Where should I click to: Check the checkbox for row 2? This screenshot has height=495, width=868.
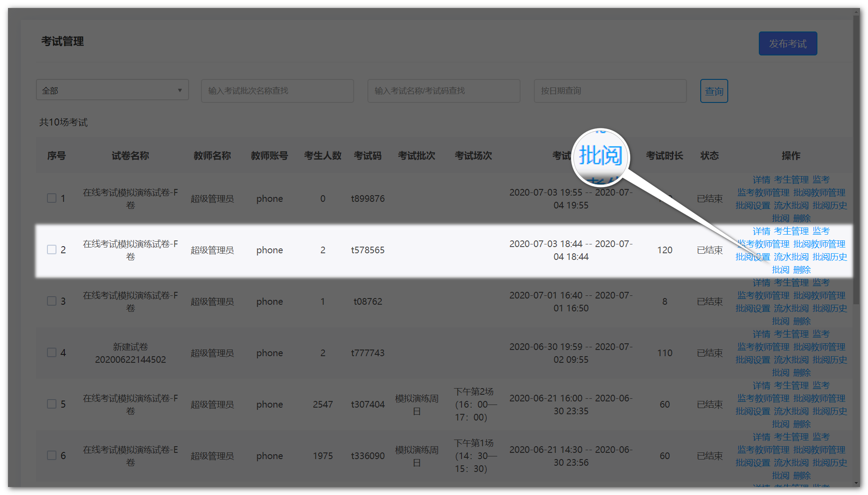(52, 250)
